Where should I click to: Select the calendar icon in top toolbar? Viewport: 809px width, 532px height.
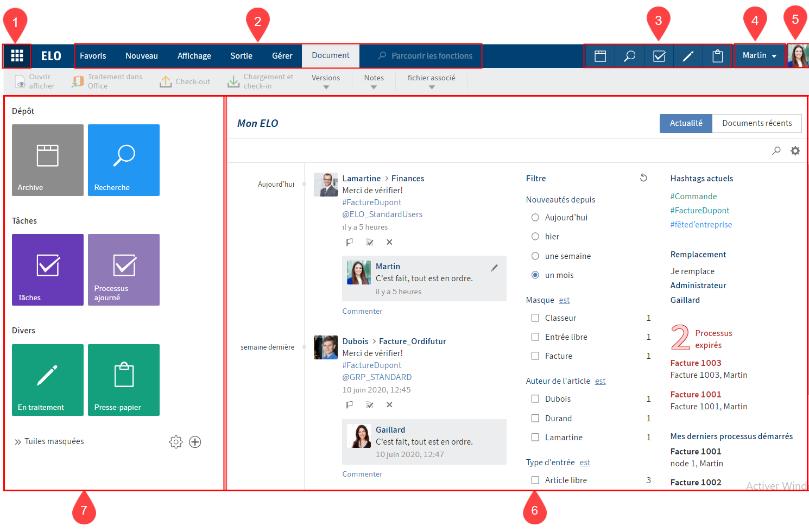(599, 56)
